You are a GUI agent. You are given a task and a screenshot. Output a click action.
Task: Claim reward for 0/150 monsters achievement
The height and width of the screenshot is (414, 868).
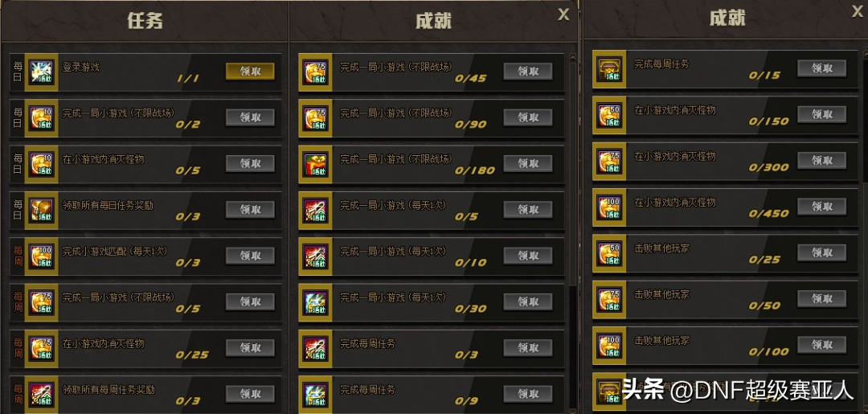tap(821, 115)
